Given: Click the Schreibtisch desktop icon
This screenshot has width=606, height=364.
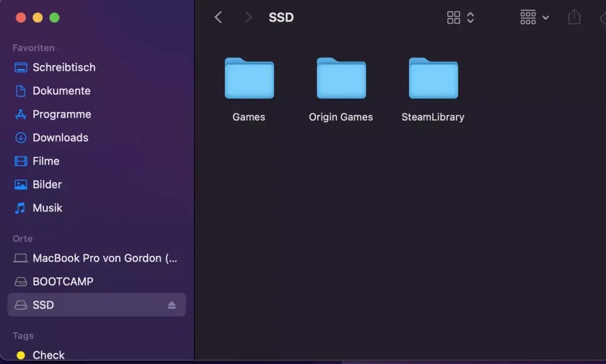Looking at the screenshot, I should pyautogui.click(x=21, y=67).
